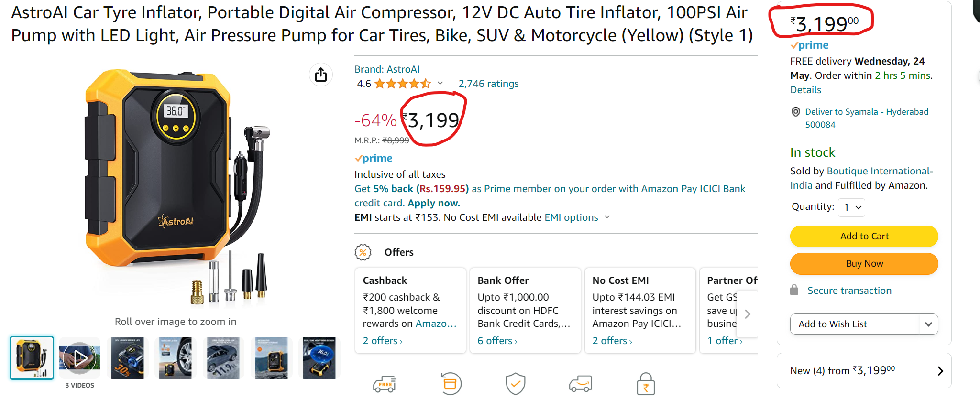Click the Amazon delivered van icon
The width and height of the screenshot is (980, 399).
(x=581, y=384)
